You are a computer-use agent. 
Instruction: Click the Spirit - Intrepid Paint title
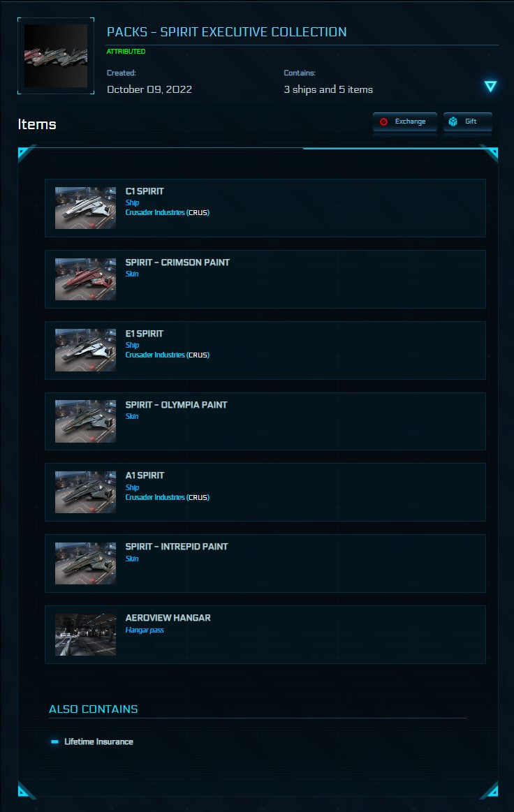pyautogui.click(x=177, y=547)
